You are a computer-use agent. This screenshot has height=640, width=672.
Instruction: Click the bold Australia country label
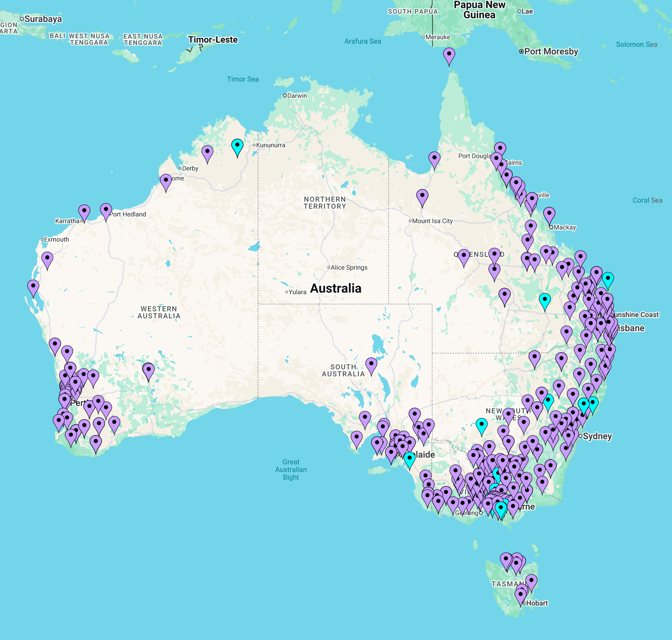tap(335, 288)
